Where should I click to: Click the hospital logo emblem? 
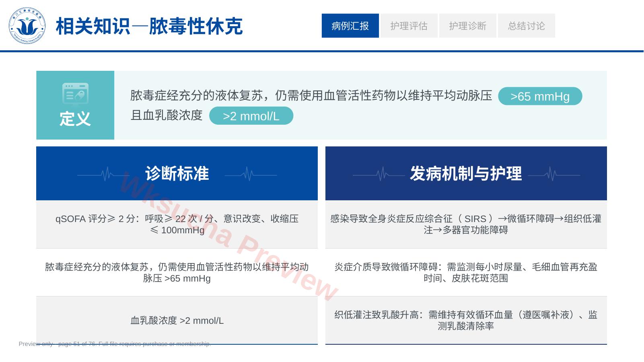click(x=27, y=26)
